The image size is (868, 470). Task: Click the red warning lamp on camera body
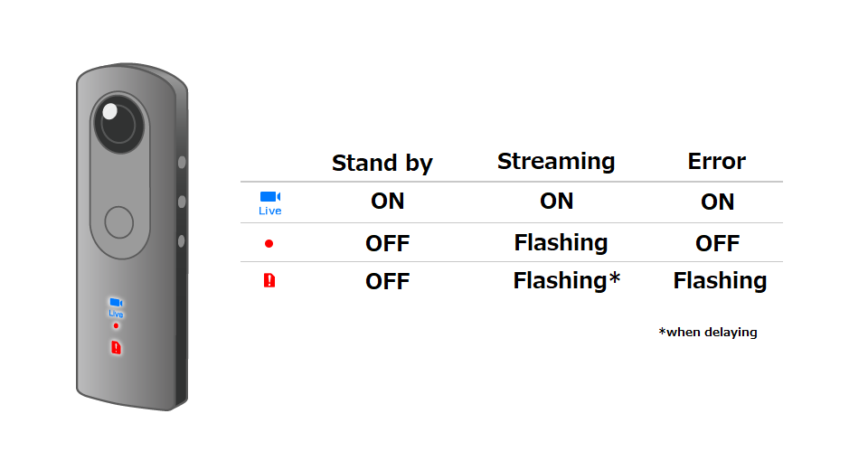point(116,347)
